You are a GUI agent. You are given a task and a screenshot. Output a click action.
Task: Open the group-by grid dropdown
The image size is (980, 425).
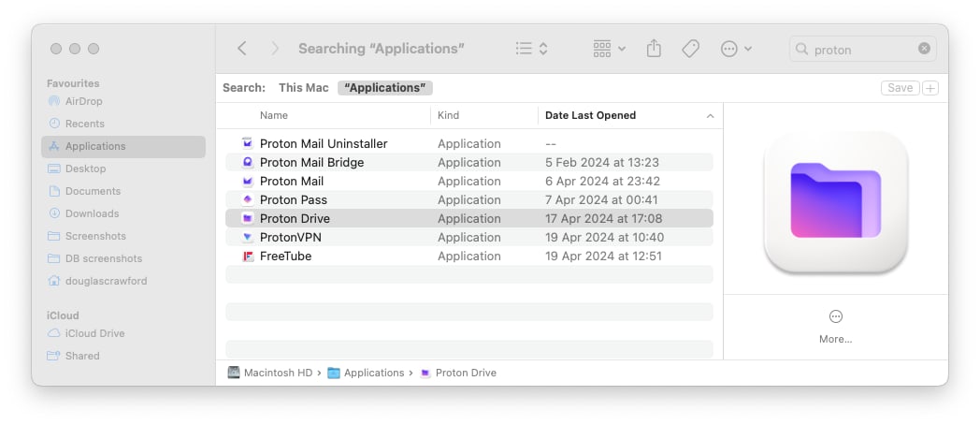(x=609, y=48)
